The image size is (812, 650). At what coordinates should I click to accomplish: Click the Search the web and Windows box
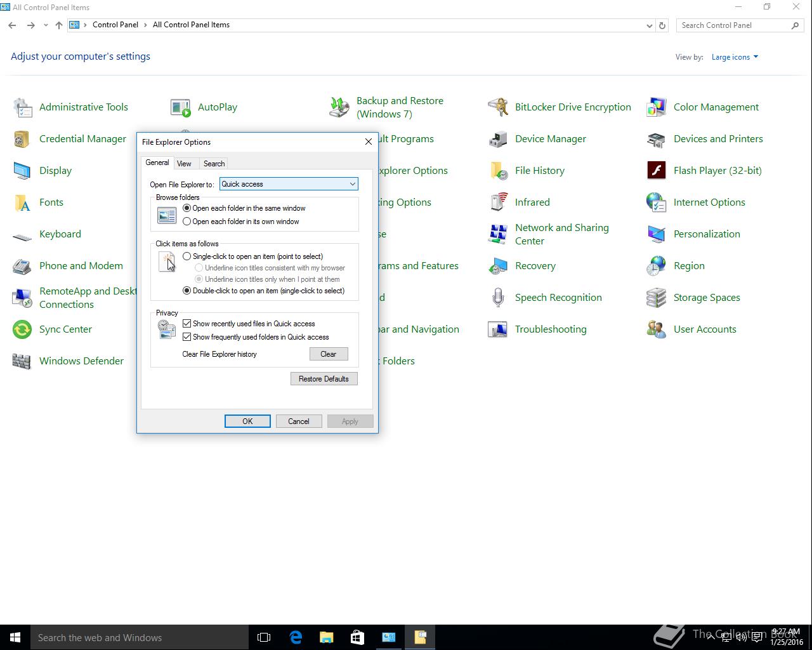[x=140, y=637]
